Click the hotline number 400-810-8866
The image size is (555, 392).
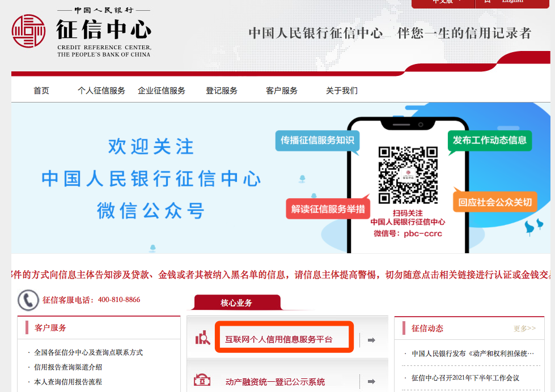119,300
